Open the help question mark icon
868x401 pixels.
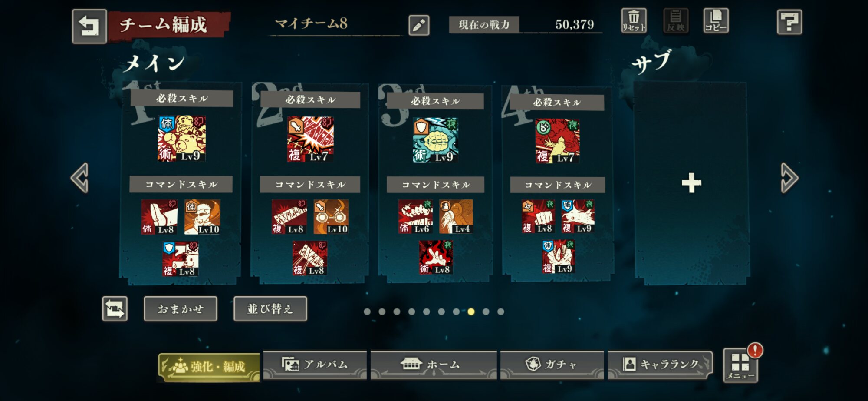point(789,22)
